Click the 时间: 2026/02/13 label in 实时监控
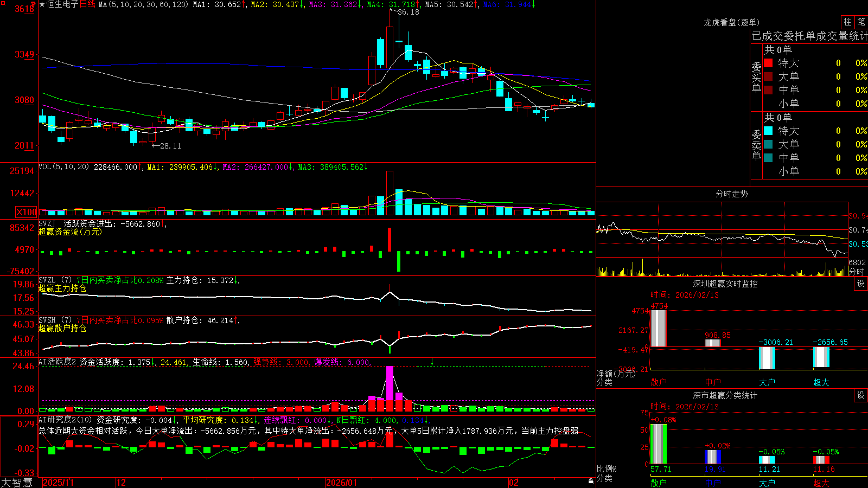 [685, 295]
